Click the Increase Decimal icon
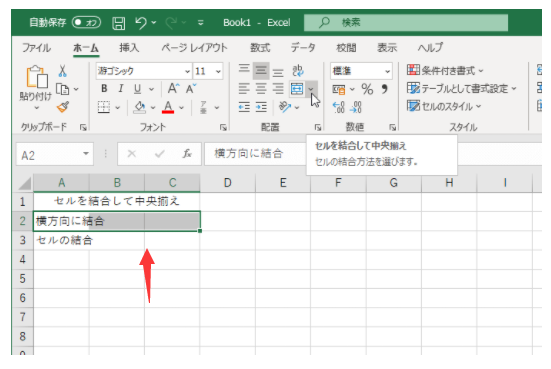Screen dimensions: 551x369 (339, 107)
